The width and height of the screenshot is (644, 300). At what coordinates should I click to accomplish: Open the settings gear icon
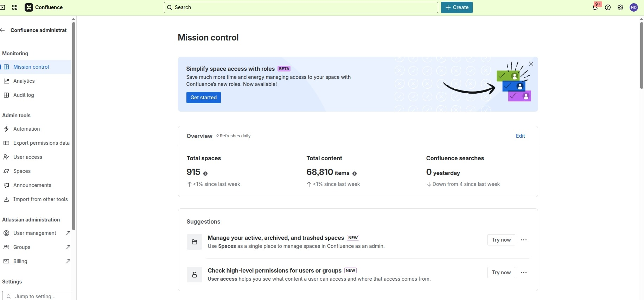[x=620, y=7]
